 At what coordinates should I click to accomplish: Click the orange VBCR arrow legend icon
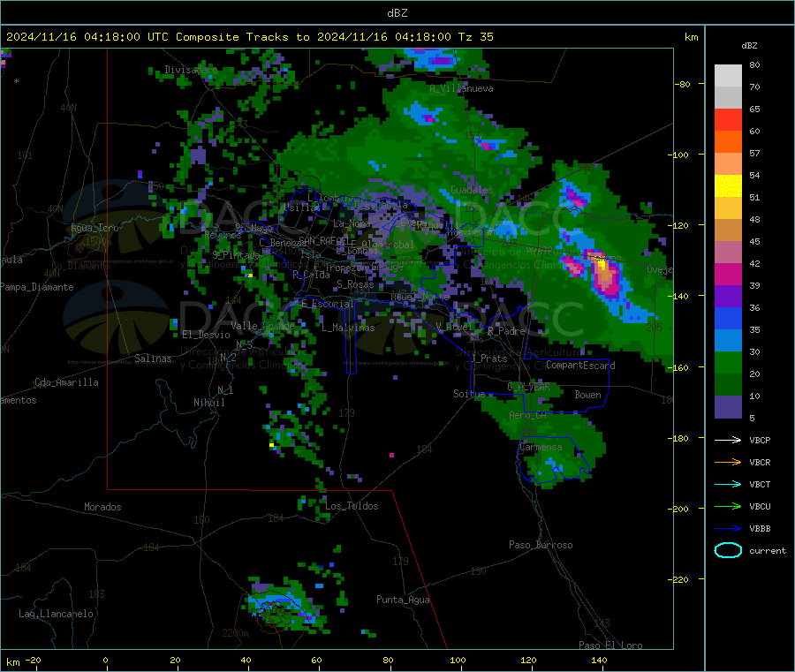728,462
